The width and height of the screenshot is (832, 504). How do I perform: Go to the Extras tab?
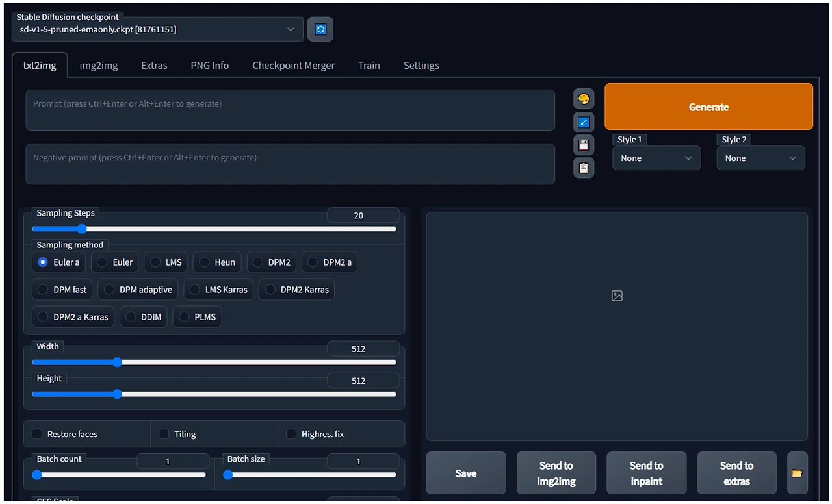[154, 66]
